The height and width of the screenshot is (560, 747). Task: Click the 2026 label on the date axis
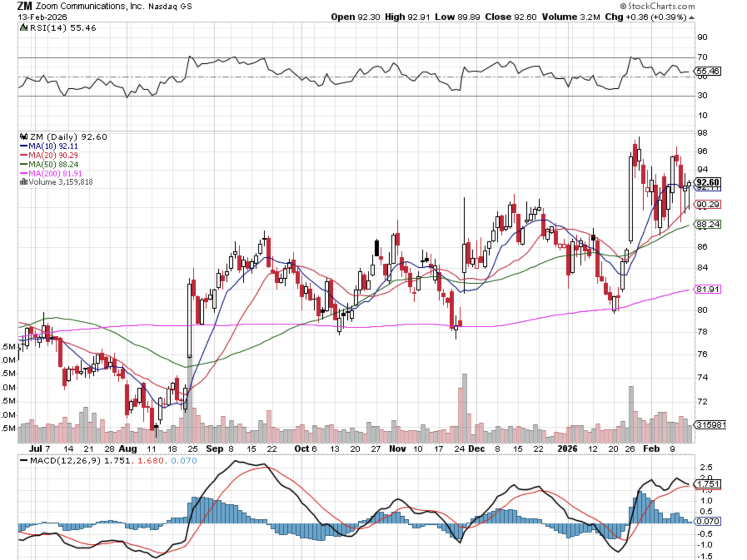[x=567, y=448]
